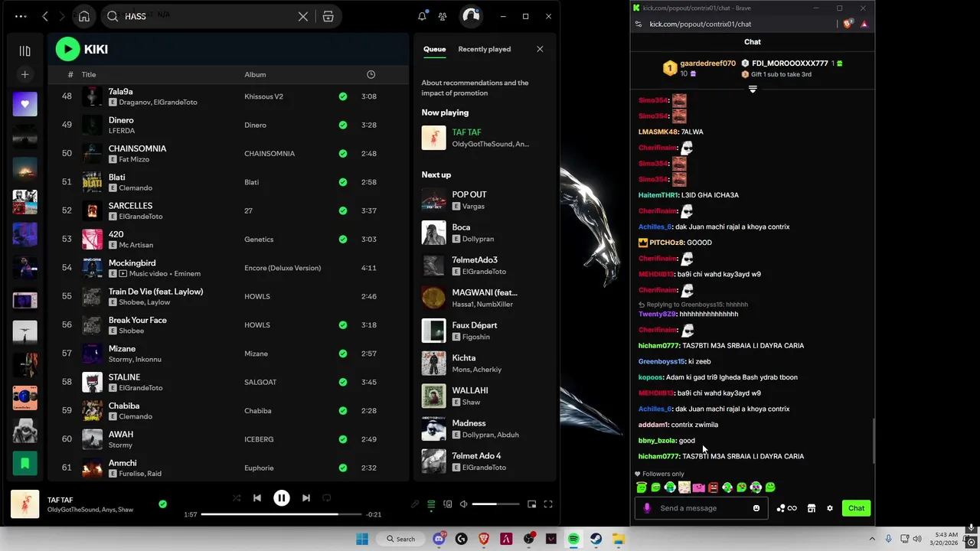The height and width of the screenshot is (551, 980).
Task: Toggle saved checkmark on STALINE row
Action: click(x=343, y=382)
